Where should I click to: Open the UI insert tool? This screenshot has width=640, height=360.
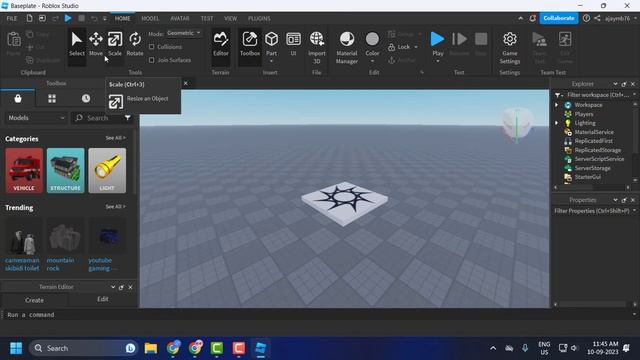click(x=293, y=44)
